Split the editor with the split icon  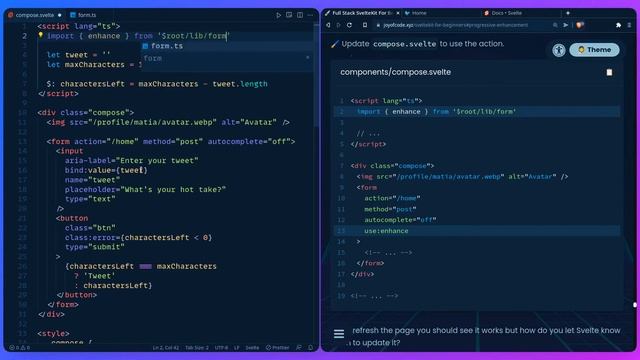(300, 15)
